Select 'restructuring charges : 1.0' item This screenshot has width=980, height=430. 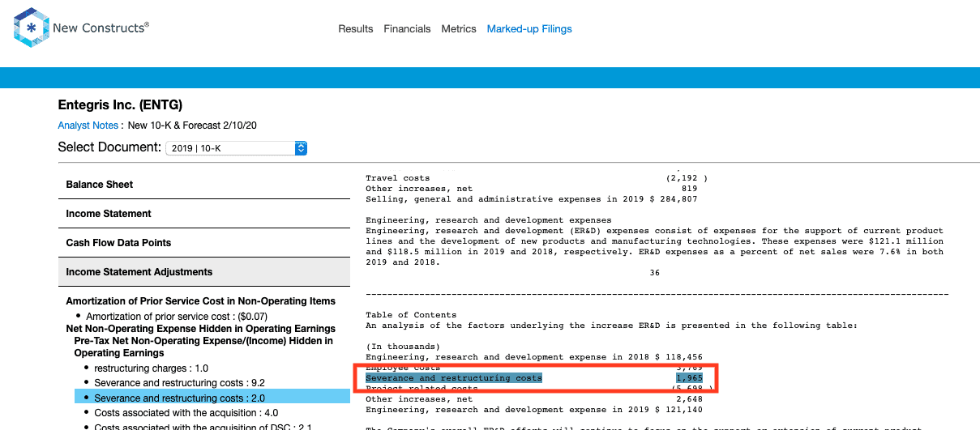coord(152,368)
